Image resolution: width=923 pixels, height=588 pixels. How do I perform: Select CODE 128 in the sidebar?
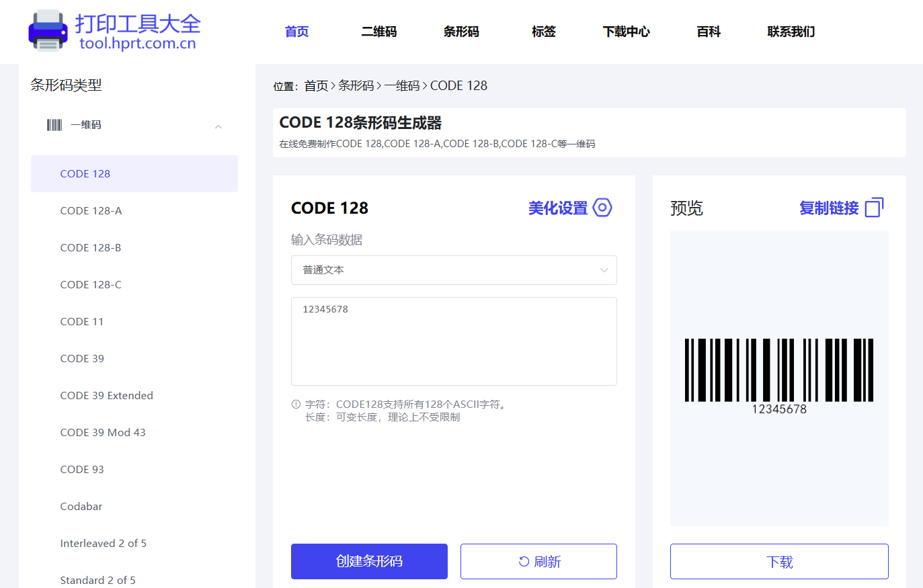134,173
